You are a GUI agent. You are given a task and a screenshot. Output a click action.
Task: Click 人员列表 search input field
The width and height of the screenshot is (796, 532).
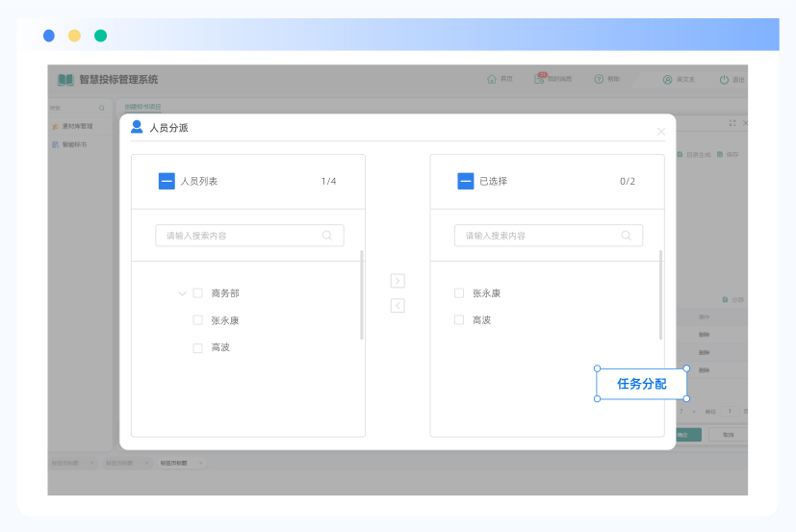(241, 235)
